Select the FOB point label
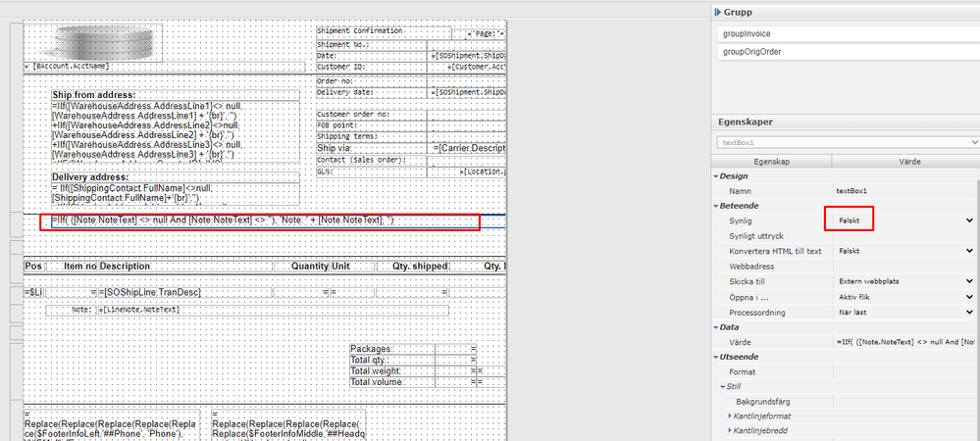Screen dimensions: 980x441 (x=371, y=125)
